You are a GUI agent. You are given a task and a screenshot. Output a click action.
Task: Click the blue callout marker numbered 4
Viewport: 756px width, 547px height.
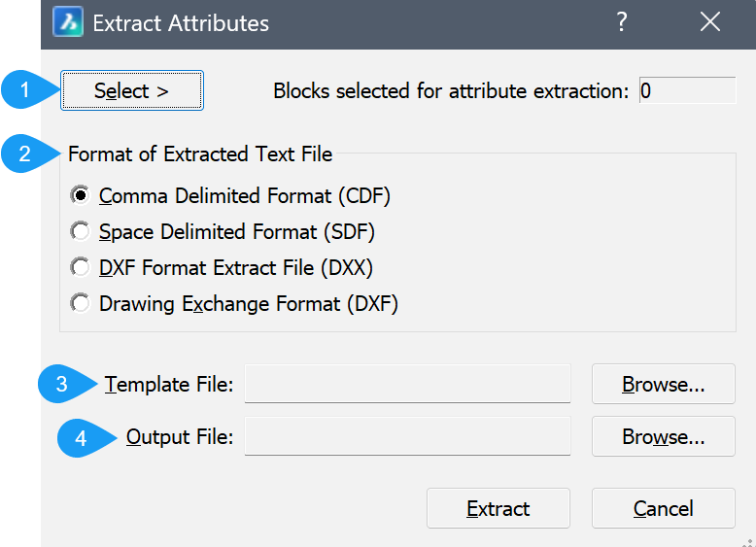(83, 438)
